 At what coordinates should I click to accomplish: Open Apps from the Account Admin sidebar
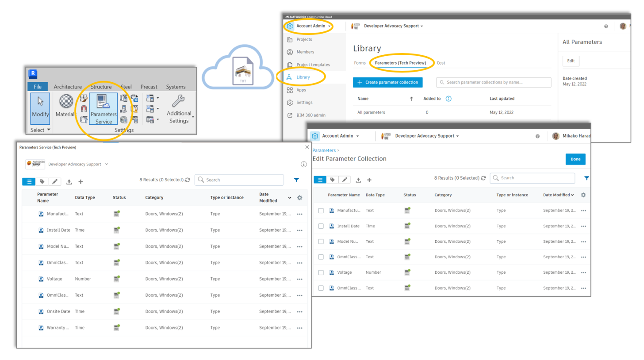301,90
